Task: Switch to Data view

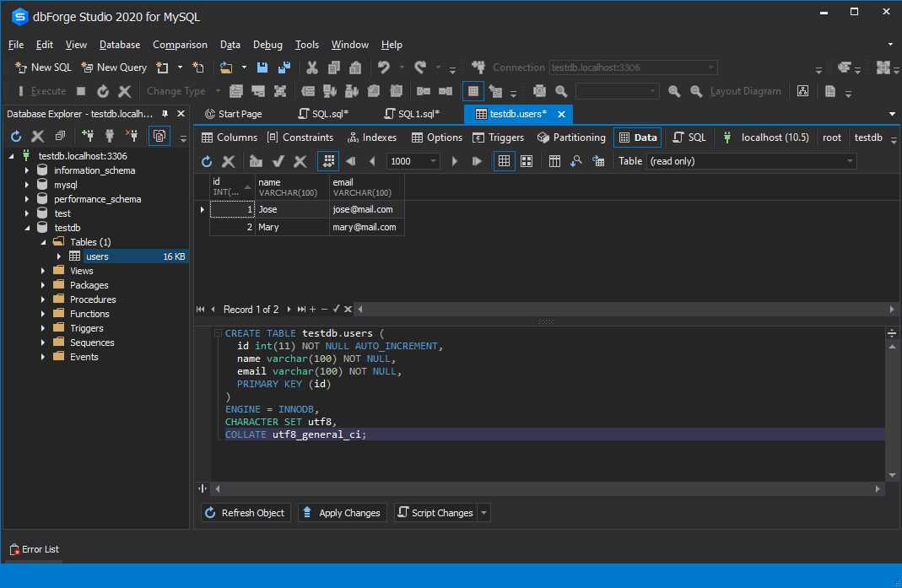Action: [638, 138]
